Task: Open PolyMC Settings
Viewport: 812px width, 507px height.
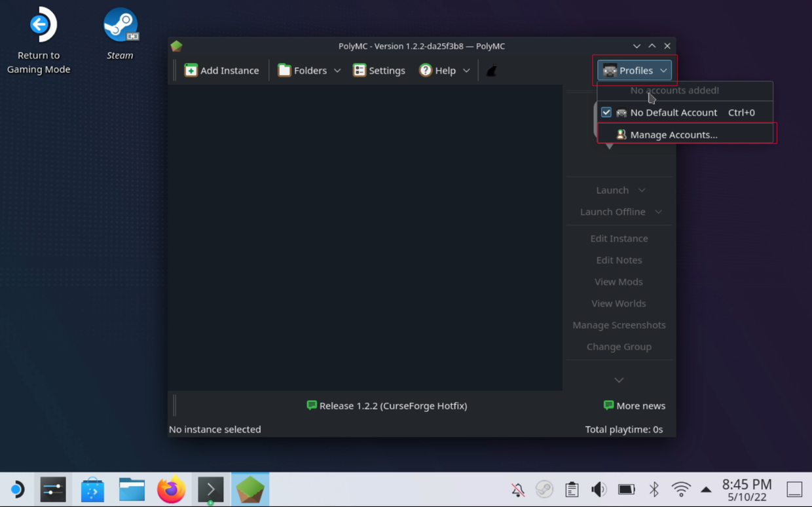Action: (379, 70)
